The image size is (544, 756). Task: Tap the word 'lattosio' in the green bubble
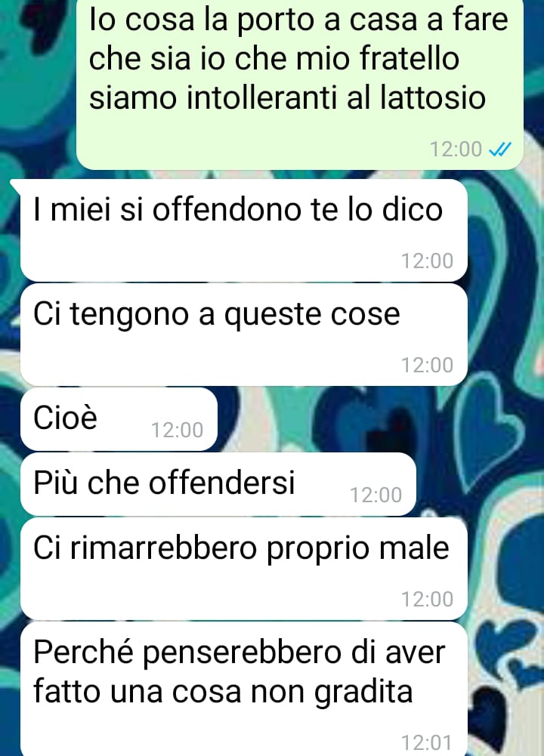433,97
